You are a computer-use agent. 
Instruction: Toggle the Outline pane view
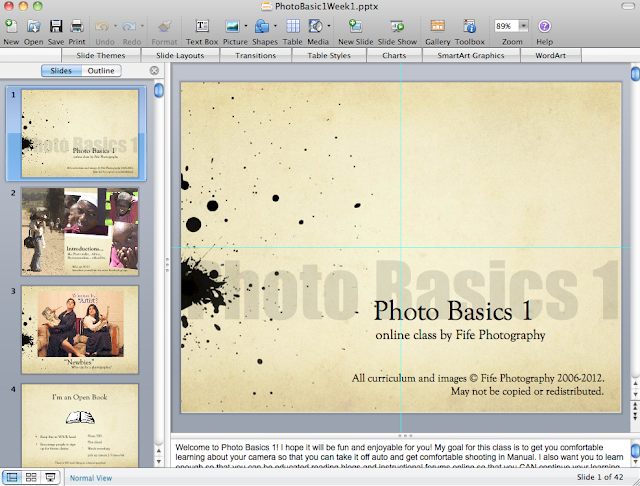tap(101, 71)
